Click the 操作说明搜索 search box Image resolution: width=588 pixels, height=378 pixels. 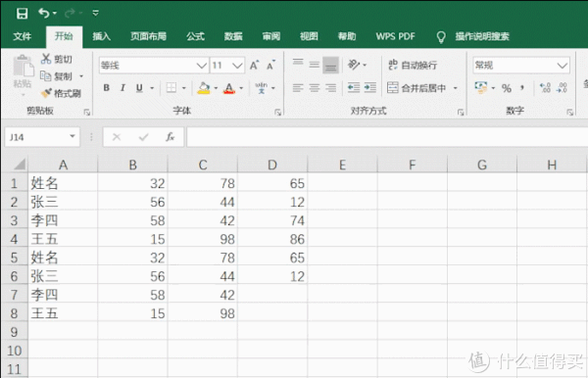[x=482, y=36]
